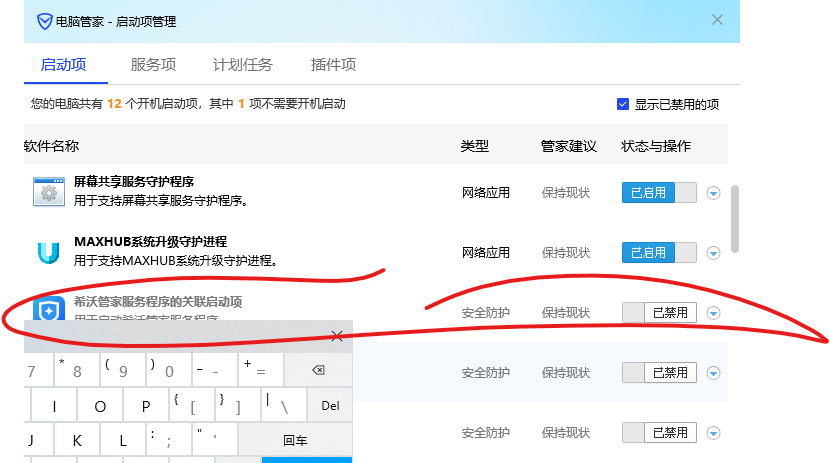Click the 希沃管家 blue shield icon
Viewport: 830px width, 463px height.
tap(48, 310)
